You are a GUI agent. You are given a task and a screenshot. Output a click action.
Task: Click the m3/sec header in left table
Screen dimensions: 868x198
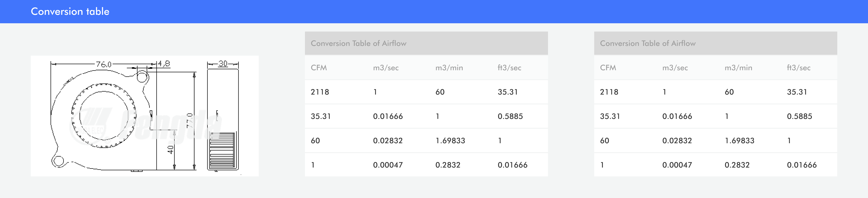click(385, 67)
